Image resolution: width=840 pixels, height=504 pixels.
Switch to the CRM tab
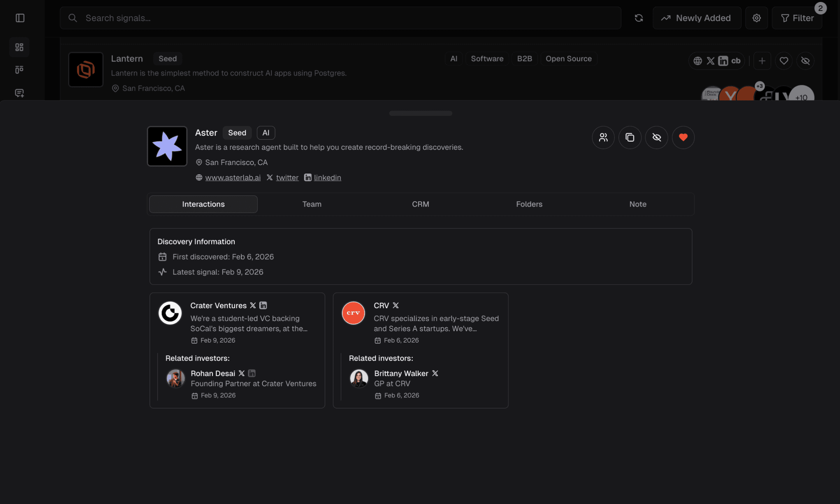click(x=420, y=204)
